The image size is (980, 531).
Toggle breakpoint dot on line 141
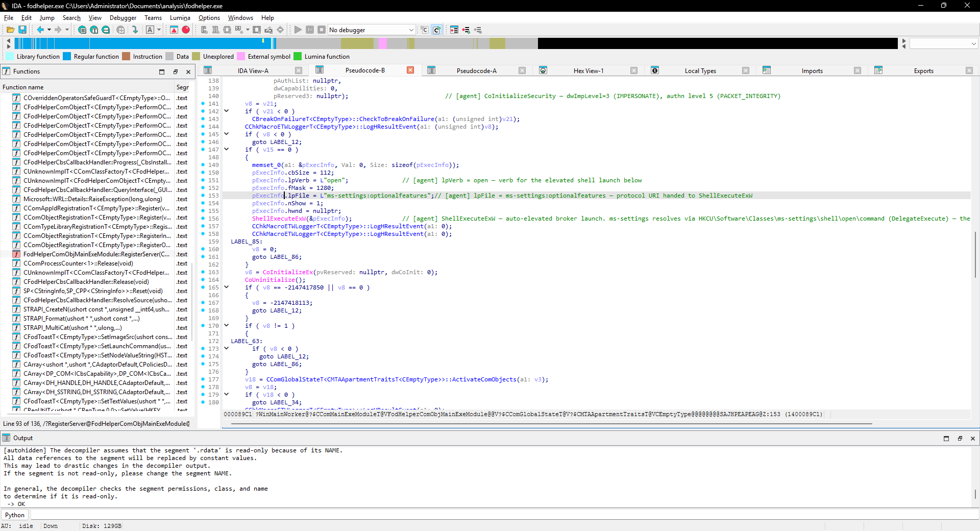pos(203,104)
